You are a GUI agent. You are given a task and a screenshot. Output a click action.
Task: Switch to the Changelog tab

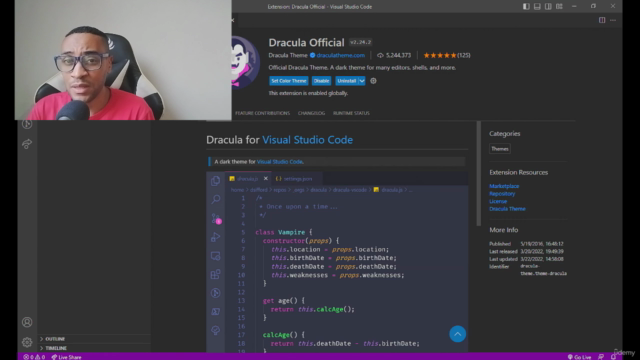[311, 113]
